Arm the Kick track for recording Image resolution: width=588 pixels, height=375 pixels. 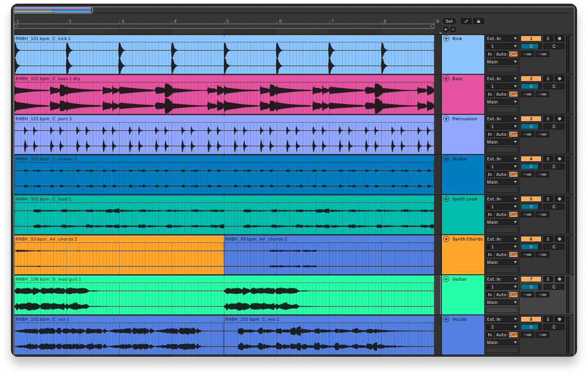click(x=559, y=38)
